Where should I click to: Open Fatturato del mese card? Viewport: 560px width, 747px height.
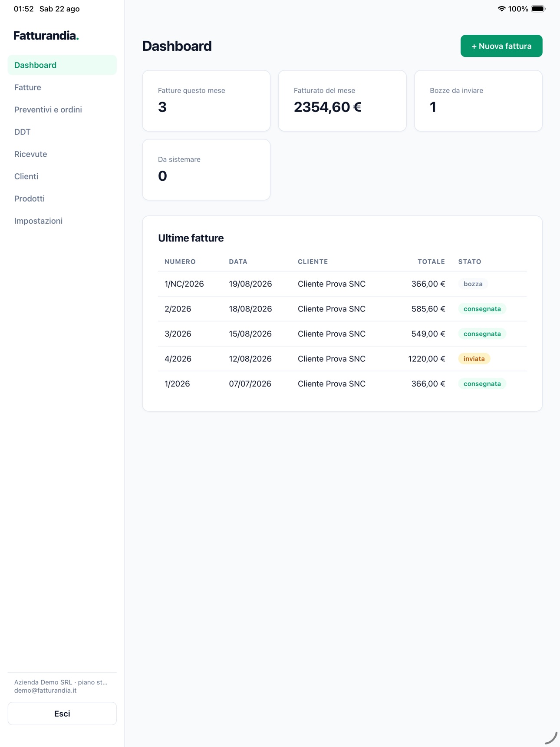(343, 101)
